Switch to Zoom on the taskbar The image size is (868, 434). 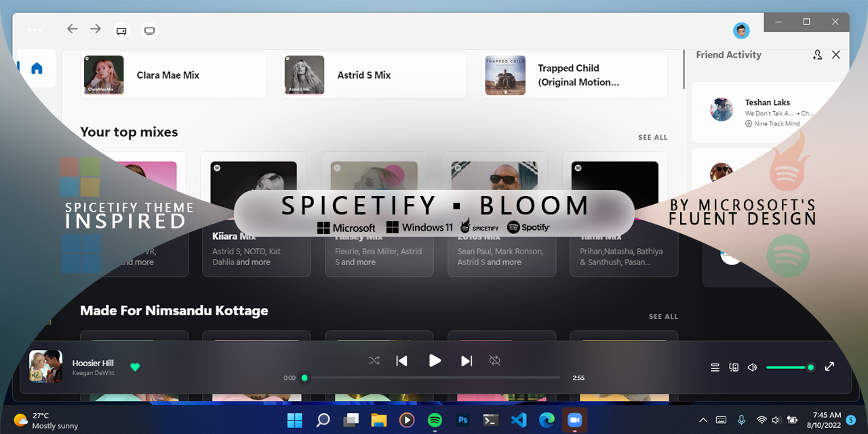[574, 420]
